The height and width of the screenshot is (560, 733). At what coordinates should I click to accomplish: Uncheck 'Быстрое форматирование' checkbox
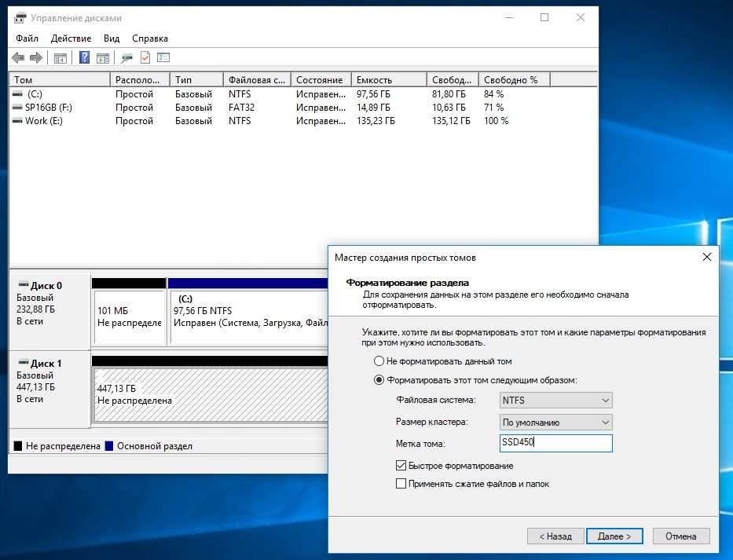point(401,466)
